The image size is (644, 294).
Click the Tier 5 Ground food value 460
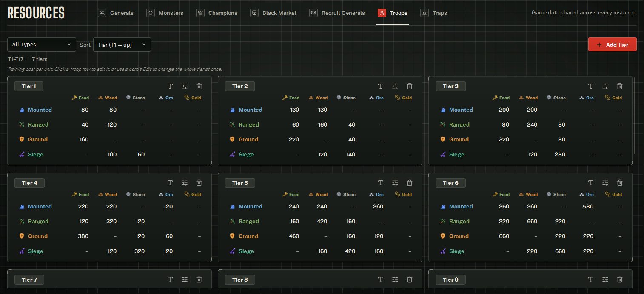294,236
